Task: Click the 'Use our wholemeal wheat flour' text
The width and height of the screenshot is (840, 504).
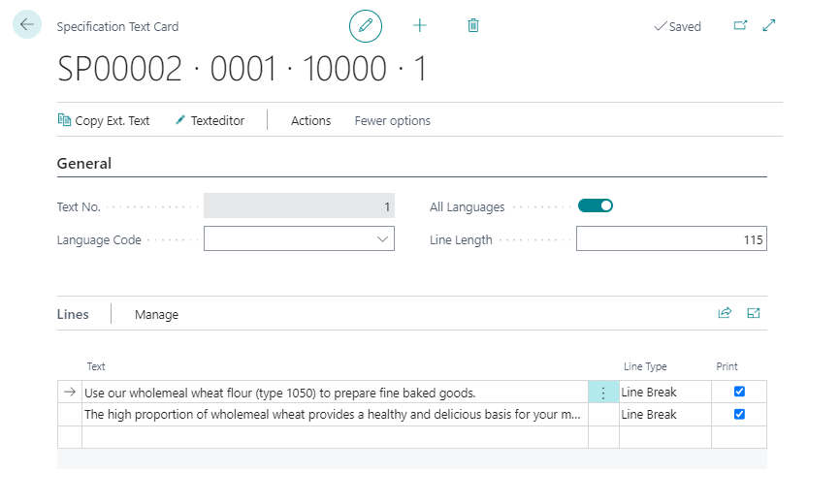Action: pos(279,393)
